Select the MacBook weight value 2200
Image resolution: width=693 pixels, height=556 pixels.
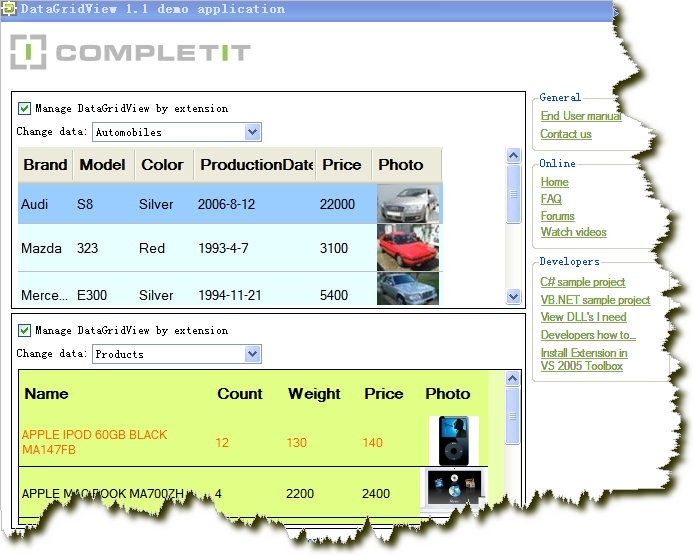coord(300,493)
